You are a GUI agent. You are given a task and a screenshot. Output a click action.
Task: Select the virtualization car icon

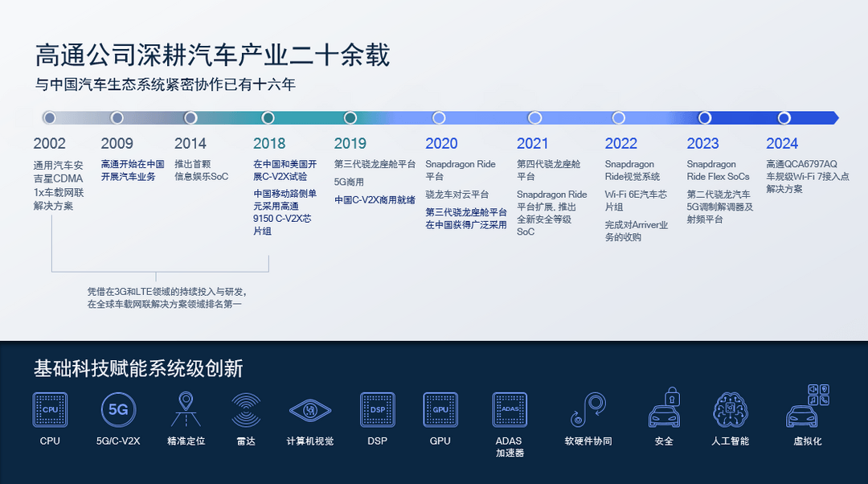808,406
